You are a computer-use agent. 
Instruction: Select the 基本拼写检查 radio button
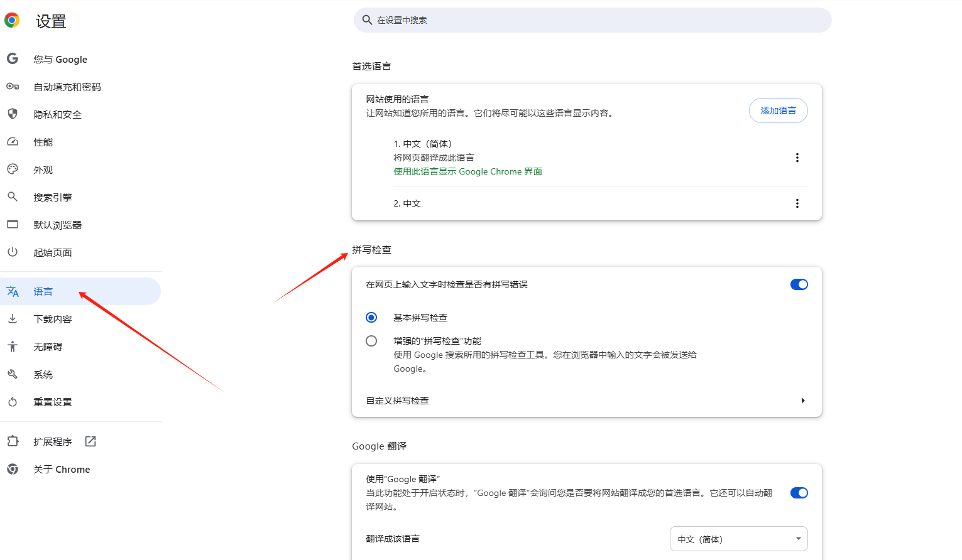coord(371,318)
